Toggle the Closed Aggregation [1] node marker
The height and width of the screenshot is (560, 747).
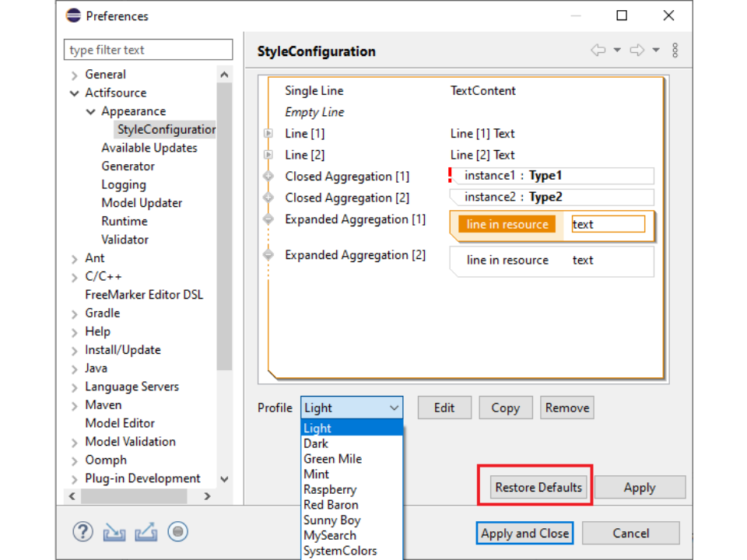[x=268, y=177]
